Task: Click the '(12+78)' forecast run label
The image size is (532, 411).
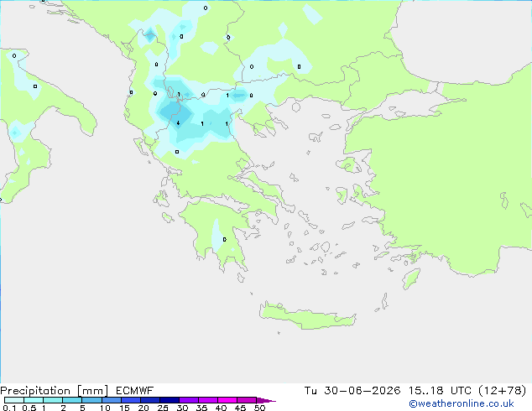Action: pyautogui.click(x=502, y=391)
